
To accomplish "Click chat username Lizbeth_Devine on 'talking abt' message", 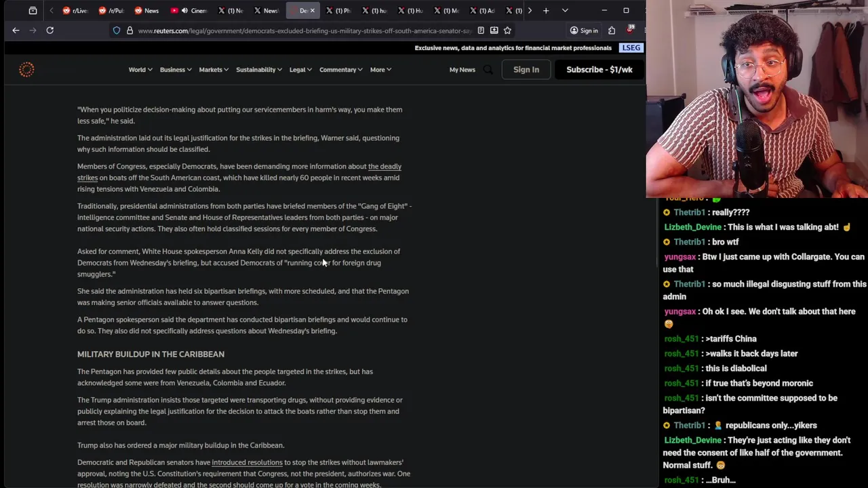I will [693, 227].
